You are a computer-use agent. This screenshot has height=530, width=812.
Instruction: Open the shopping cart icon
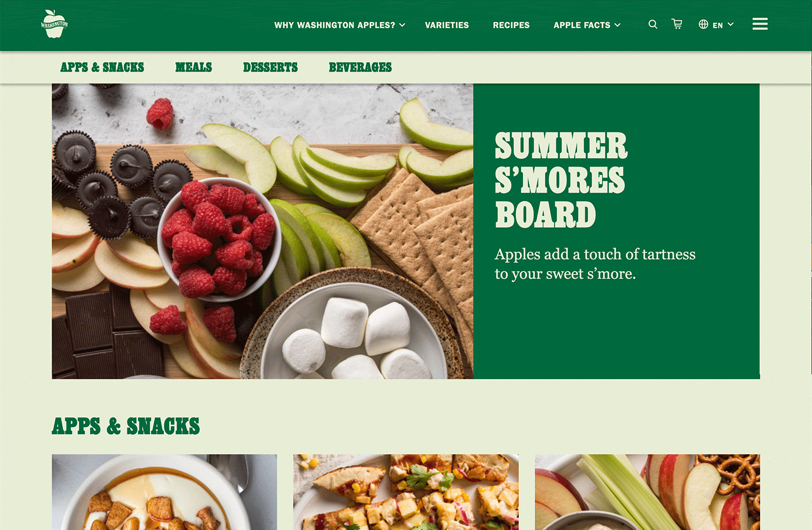point(677,24)
